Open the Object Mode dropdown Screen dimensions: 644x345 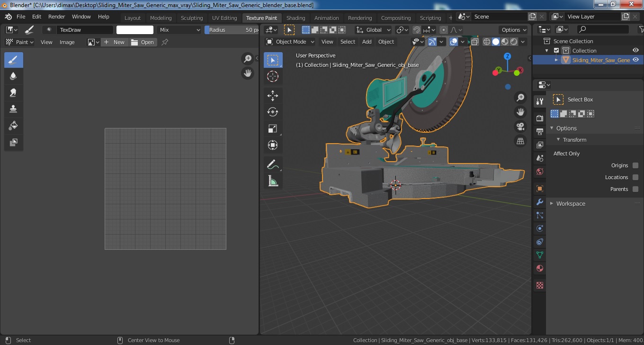(x=290, y=42)
